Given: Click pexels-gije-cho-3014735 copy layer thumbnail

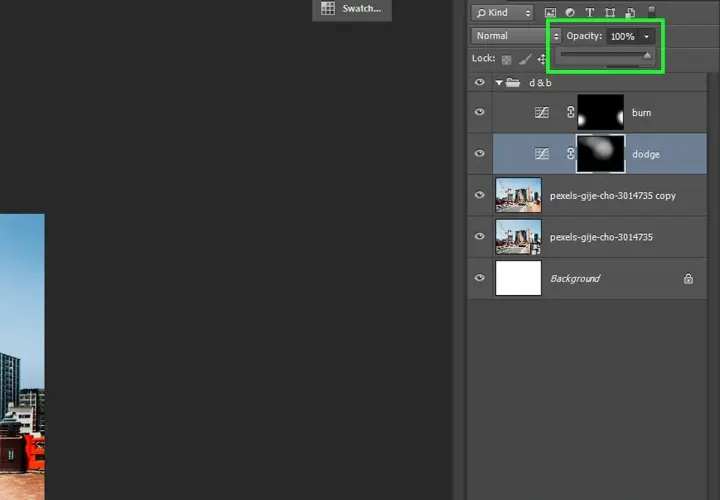Looking at the screenshot, I should [x=518, y=195].
